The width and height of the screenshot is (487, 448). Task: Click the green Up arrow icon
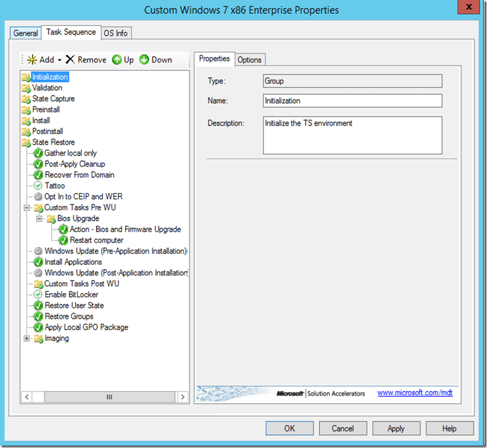coord(117,59)
